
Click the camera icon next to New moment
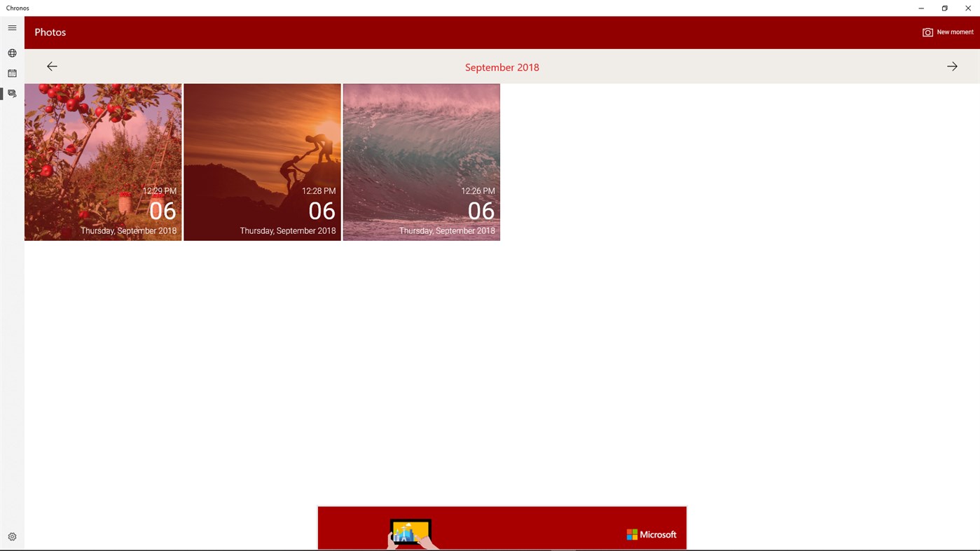tap(927, 32)
